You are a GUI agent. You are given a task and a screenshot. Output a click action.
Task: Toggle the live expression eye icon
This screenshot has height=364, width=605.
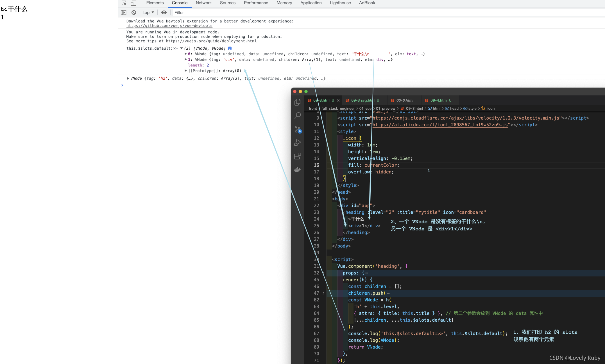click(164, 13)
